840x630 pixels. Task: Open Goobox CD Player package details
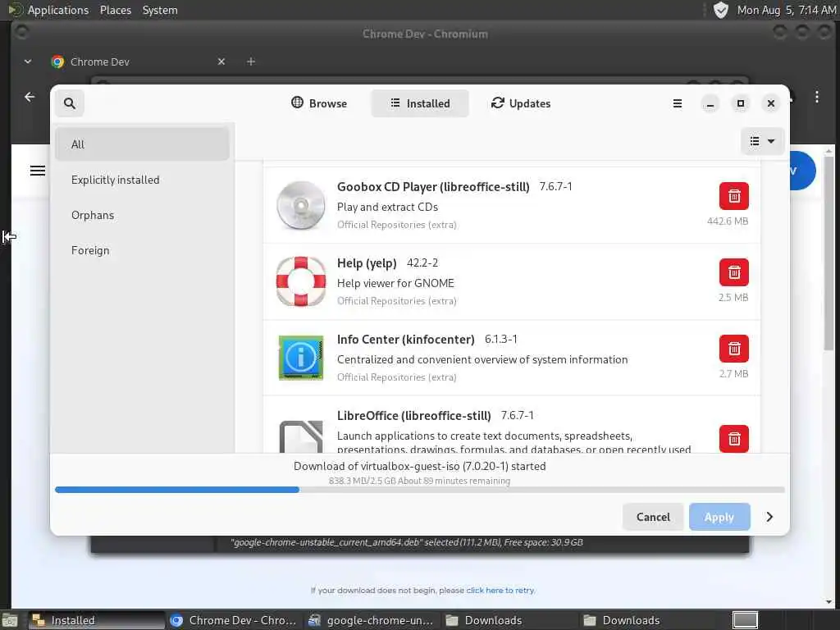tap(512, 205)
